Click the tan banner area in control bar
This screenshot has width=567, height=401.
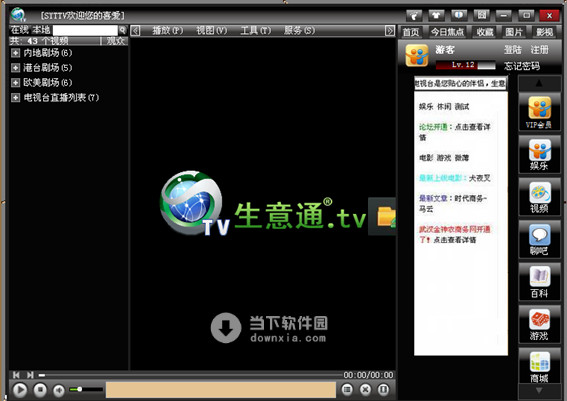(221, 390)
